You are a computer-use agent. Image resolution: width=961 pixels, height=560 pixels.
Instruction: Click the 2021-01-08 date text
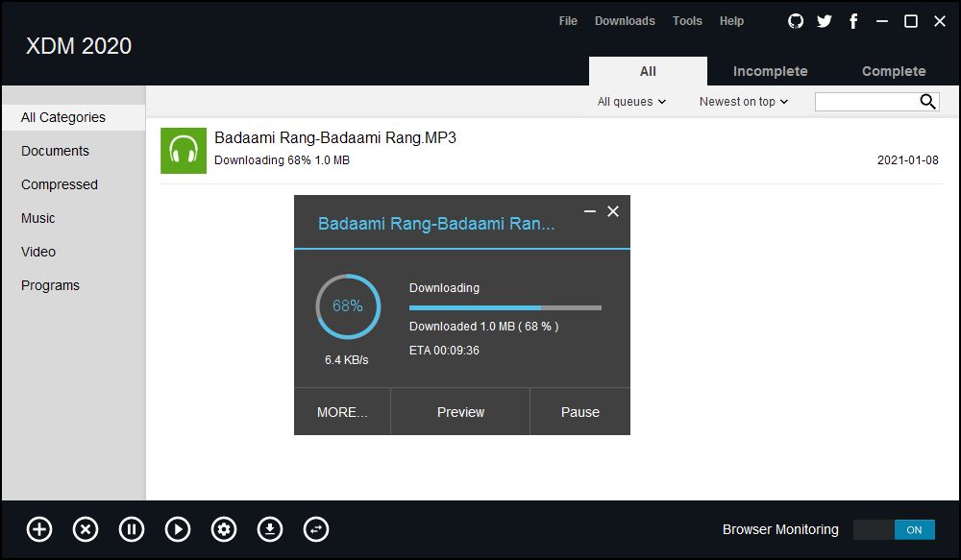click(x=908, y=159)
